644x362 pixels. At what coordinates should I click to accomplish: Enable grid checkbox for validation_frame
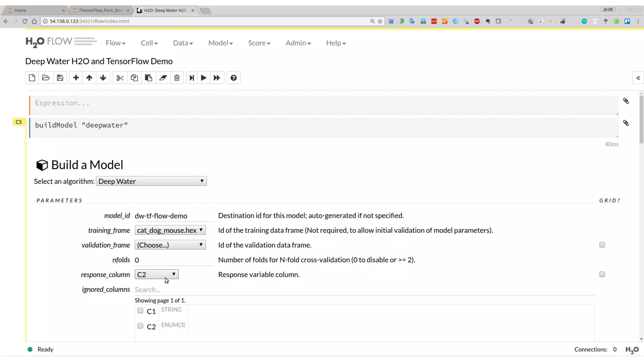pyautogui.click(x=602, y=245)
